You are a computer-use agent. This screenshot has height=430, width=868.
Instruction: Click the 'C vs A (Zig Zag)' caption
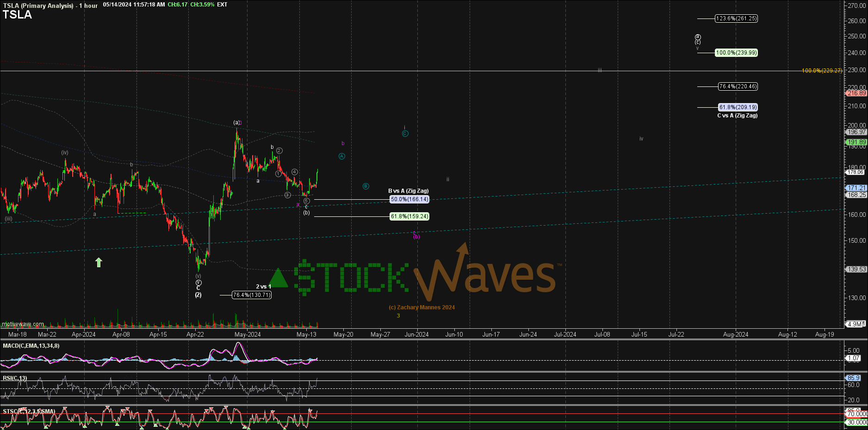tap(738, 116)
